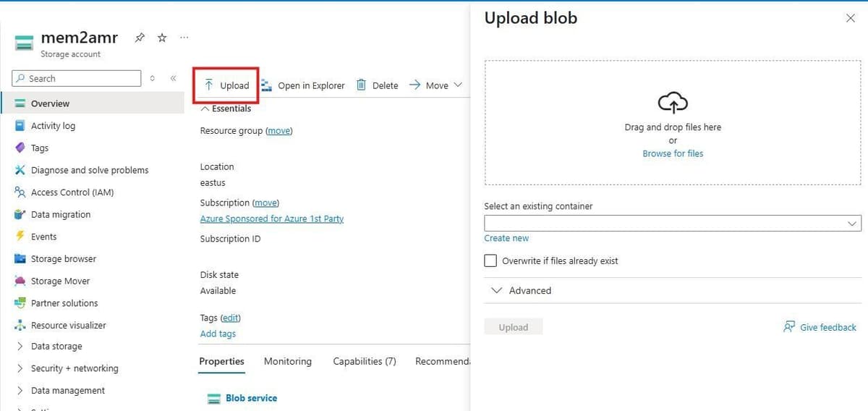868x411 pixels.
Task: Click the cloud upload icon
Action: click(673, 103)
